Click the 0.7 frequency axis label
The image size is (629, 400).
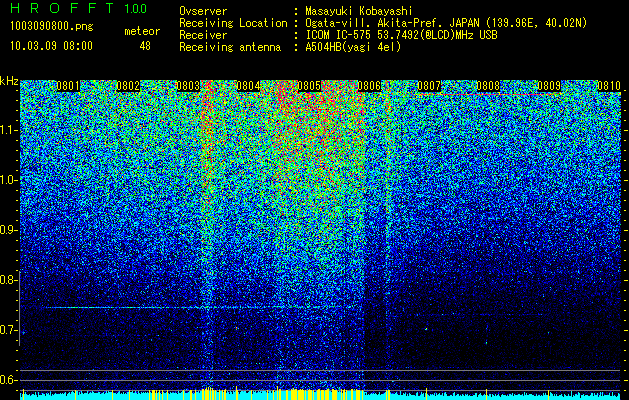(7, 330)
